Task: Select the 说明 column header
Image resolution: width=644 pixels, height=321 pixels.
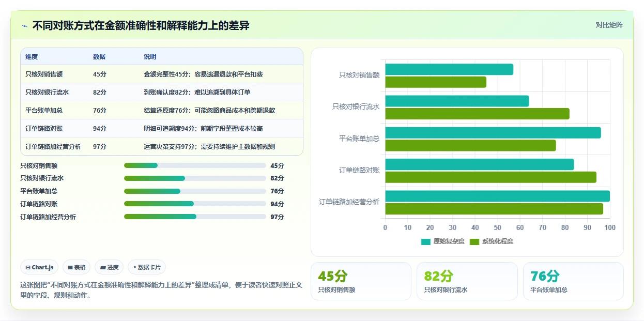Action: (150, 57)
